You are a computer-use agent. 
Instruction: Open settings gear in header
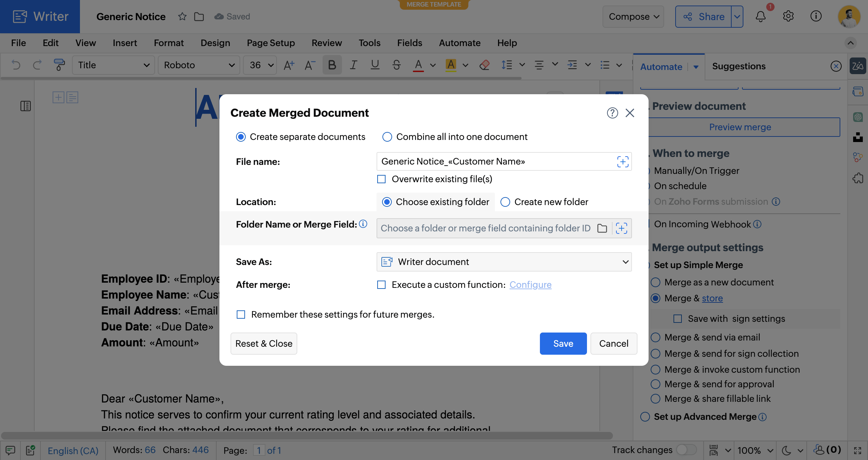788,16
